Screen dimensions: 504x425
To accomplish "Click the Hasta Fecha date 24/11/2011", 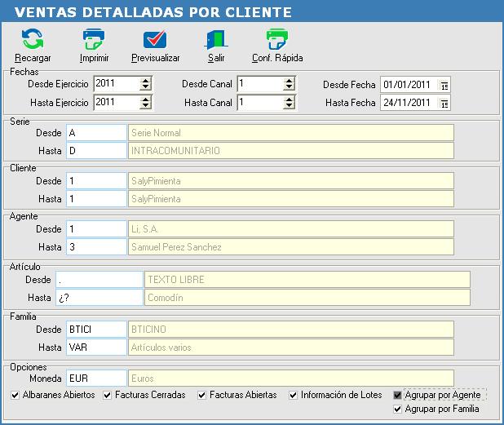I will coord(407,103).
